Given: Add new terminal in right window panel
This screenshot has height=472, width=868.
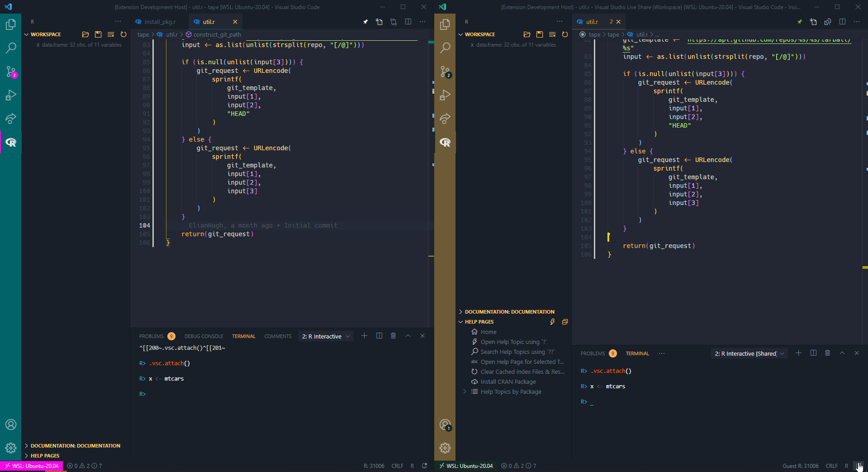Looking at the screenshot, I should pos(799,353).
